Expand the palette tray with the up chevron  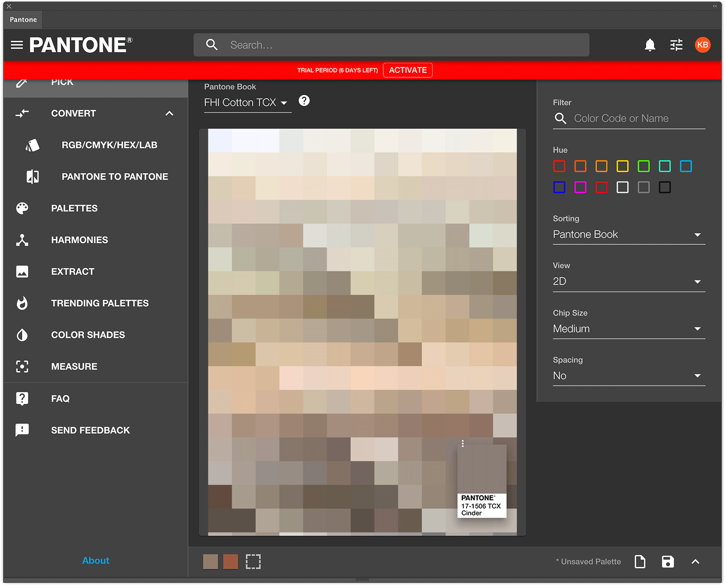[x=696, y=561]
